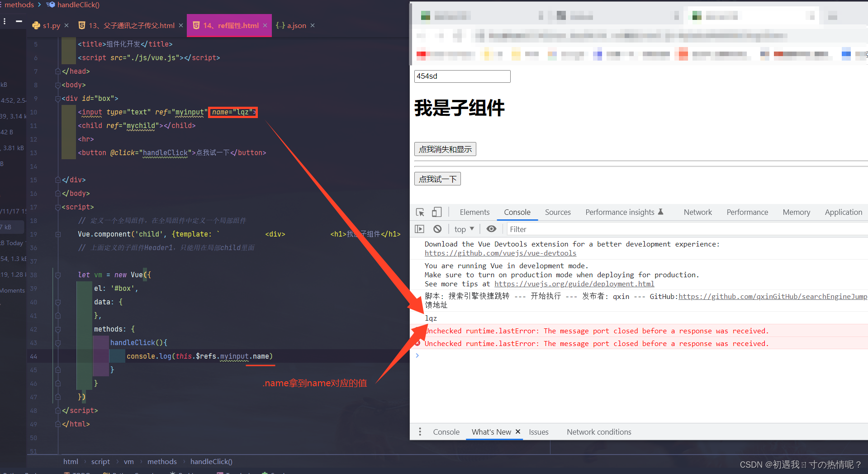This screenshot has height=474, width=868.
Task: Click the Performance insights flask icon
Action: click(x=660, y=212)
